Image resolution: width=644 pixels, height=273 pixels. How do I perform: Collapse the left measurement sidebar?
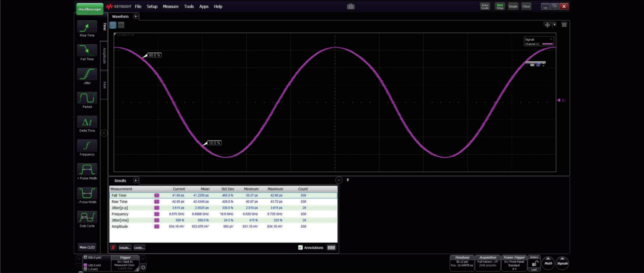coord(104,133)
